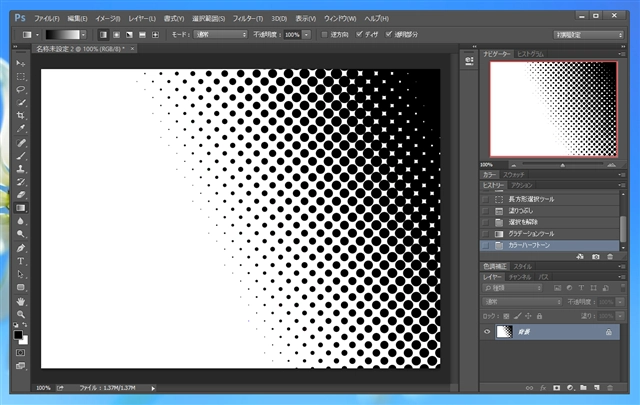Select the Lasso tool
This screenshot has height=405, width=640.
point(20,89)
